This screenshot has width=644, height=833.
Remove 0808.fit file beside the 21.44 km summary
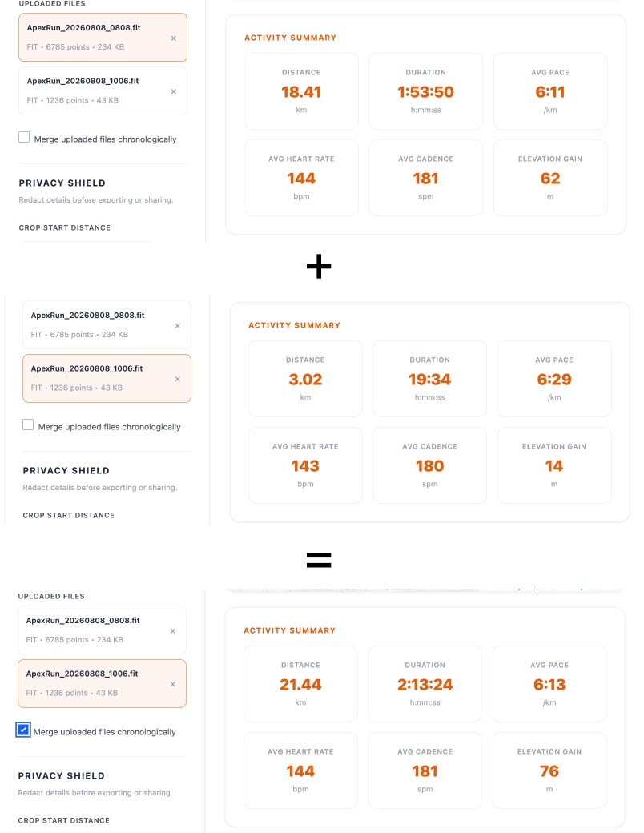[173, 631]
